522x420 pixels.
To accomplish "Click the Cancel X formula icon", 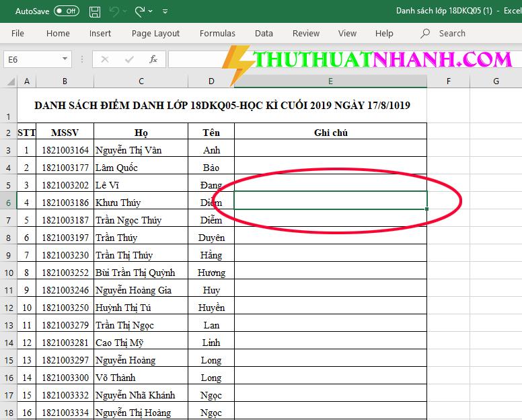I will 105,60.
